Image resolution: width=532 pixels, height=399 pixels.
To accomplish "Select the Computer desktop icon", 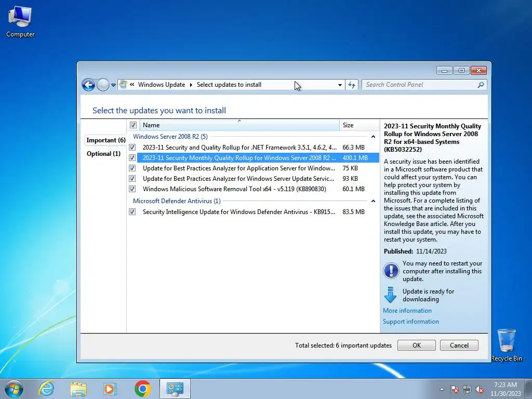I will tap(20, 22).
